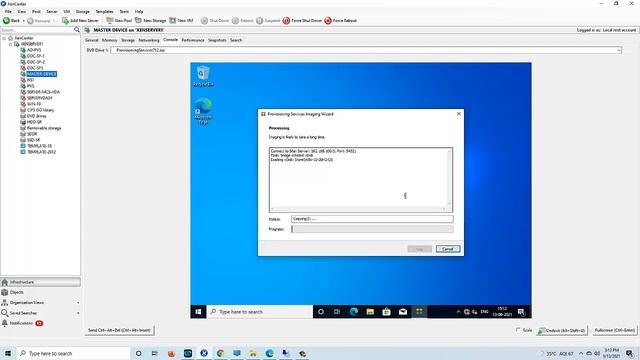Image resolution: width=640 pixels, height=360 pixels.
Task: Open the Tools menu
Action: 124,11
